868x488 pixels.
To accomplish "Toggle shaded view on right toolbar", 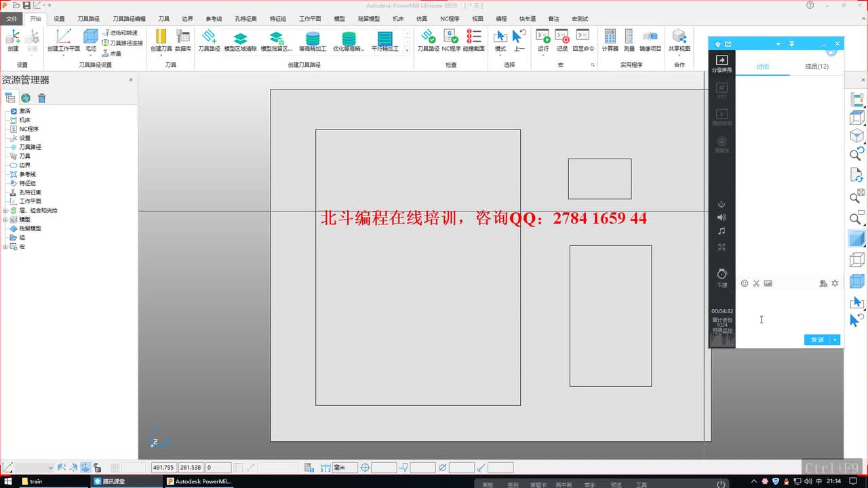I will coord(857,239).
